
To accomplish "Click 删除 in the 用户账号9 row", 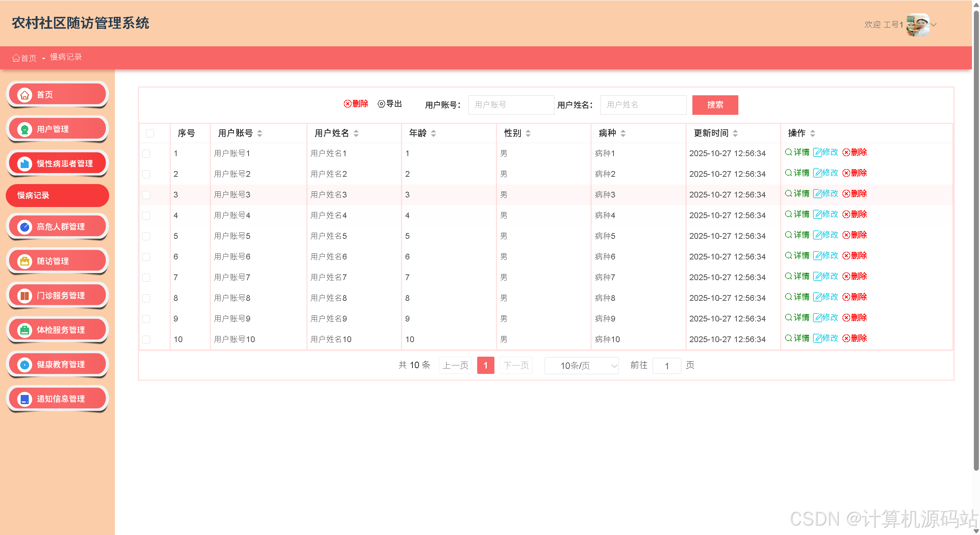I will (855, 318).
